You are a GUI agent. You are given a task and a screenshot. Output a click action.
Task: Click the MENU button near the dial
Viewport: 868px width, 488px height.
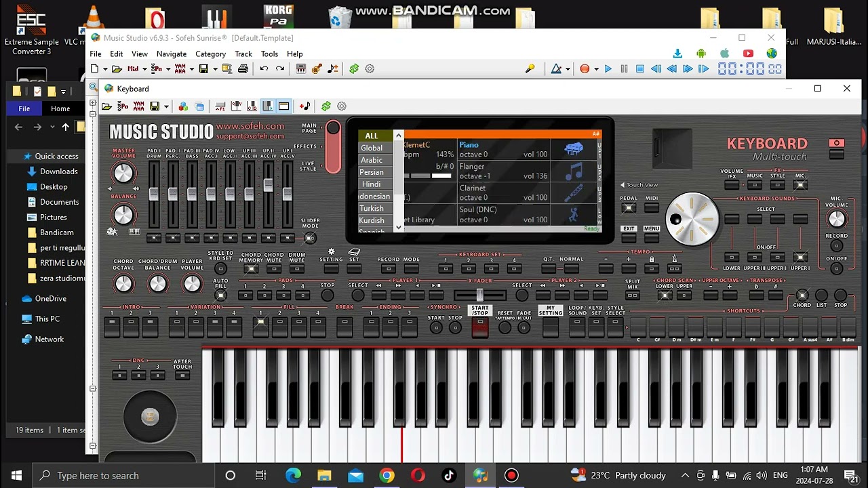click(652, 239)
